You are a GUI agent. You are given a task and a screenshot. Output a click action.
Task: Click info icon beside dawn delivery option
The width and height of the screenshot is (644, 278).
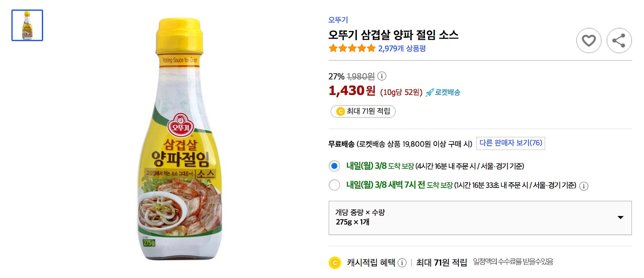point(584,186)
